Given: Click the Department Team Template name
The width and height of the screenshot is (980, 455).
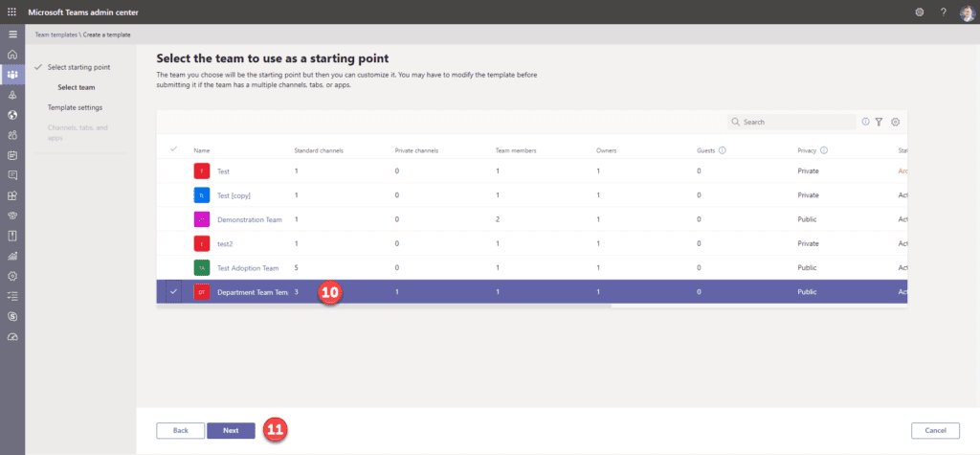Looking at the screenshot, I should point(253,292).
